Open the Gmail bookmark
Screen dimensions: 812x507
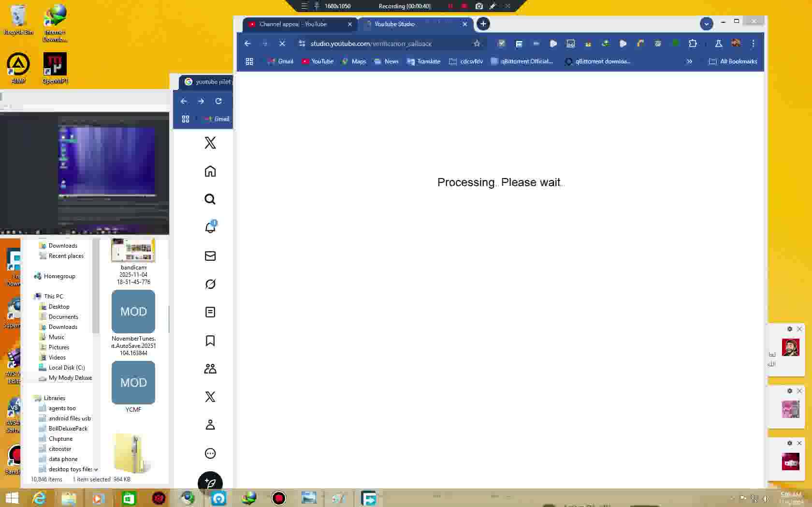tap(280, 61)
